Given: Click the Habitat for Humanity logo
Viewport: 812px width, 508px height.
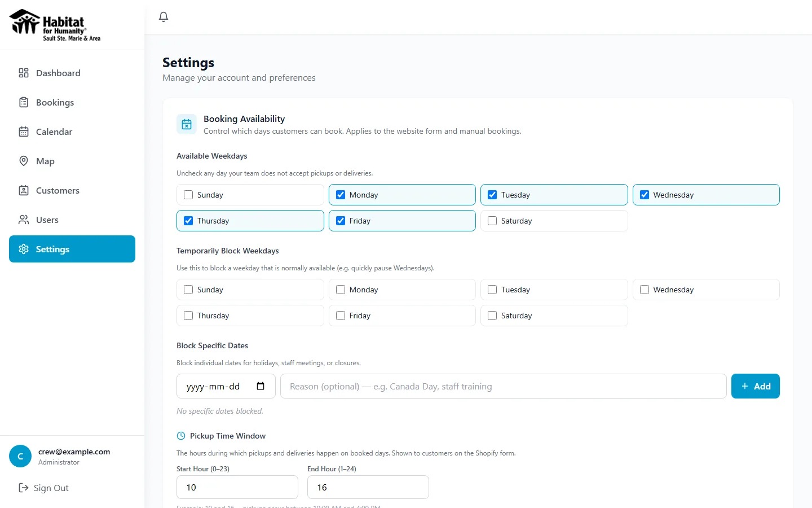Looking at the screenshot, I should [55, 25].
